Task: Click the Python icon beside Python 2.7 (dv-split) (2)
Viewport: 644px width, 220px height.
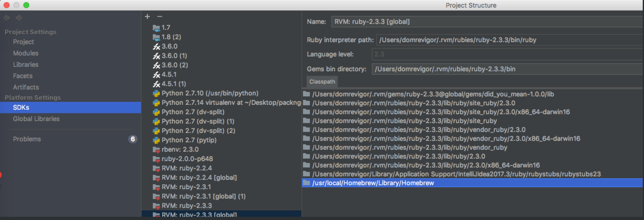Action: 156,131
